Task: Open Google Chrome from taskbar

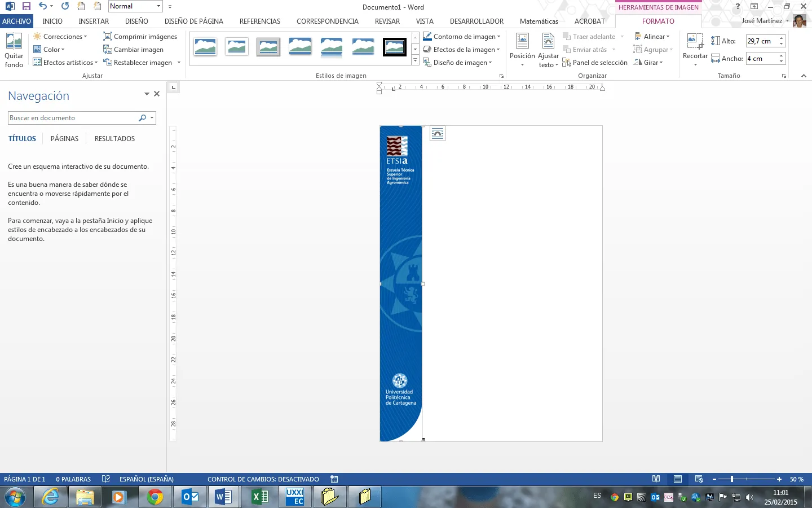Action: point(155,497)
